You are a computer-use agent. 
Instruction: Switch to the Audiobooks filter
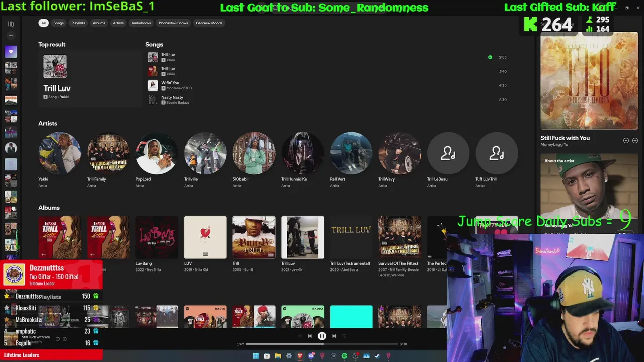pos(141,23)
